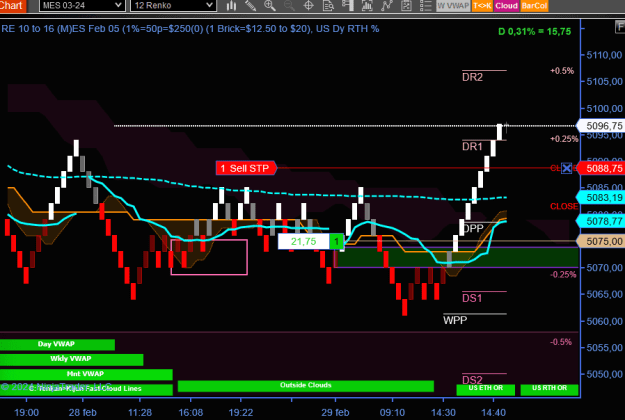625x420 pixels.
Task: Click the zoom in magnifier icon
Action: tap(270, 6)
